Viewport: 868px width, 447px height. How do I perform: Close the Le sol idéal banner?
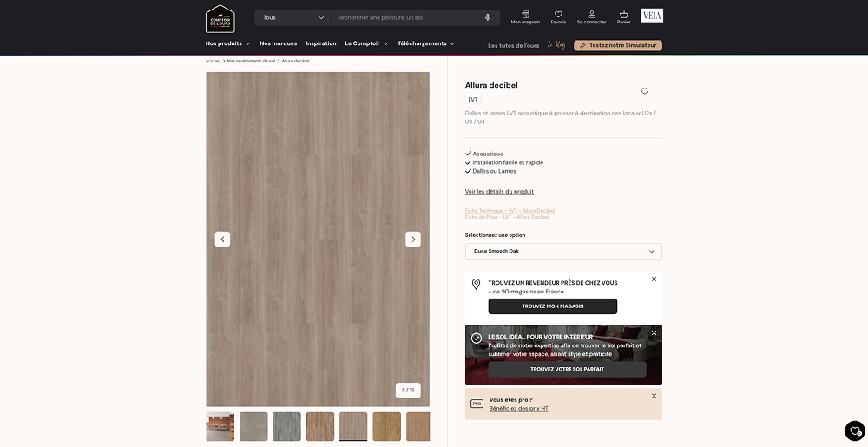click(x=654, y=333)
